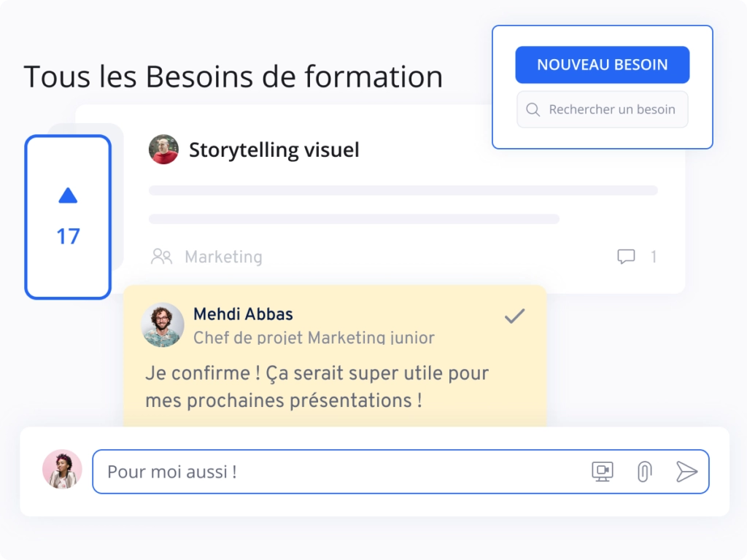Click the magnifier icon in search box
The width and height of the screenshot is (747, 560).
pos(533,109)
